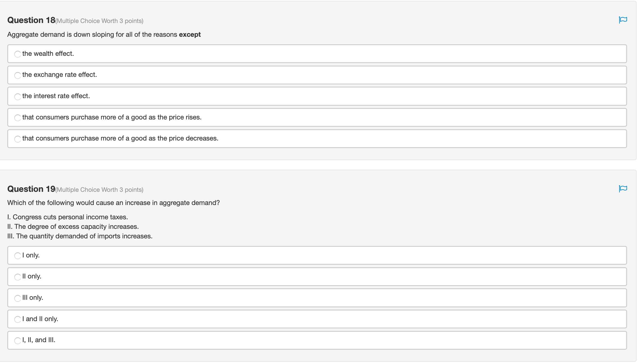Click the wealth effect answer box
638x364 pixels.
(317, 54)
